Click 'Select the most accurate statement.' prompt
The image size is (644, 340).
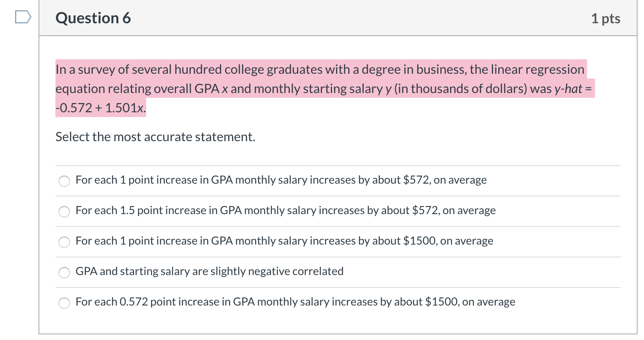(155, 137)
